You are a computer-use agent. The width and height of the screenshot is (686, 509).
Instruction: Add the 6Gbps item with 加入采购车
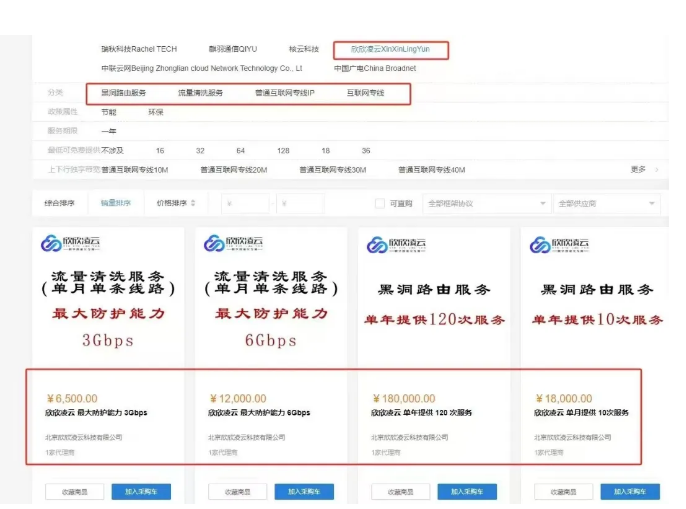pos(304,492)
